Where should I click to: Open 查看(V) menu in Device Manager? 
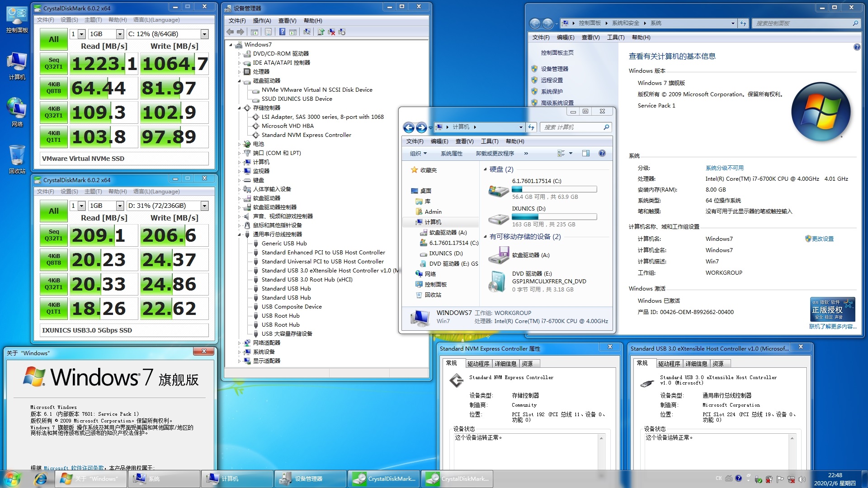pyautogui.click(x=287, y=21)
